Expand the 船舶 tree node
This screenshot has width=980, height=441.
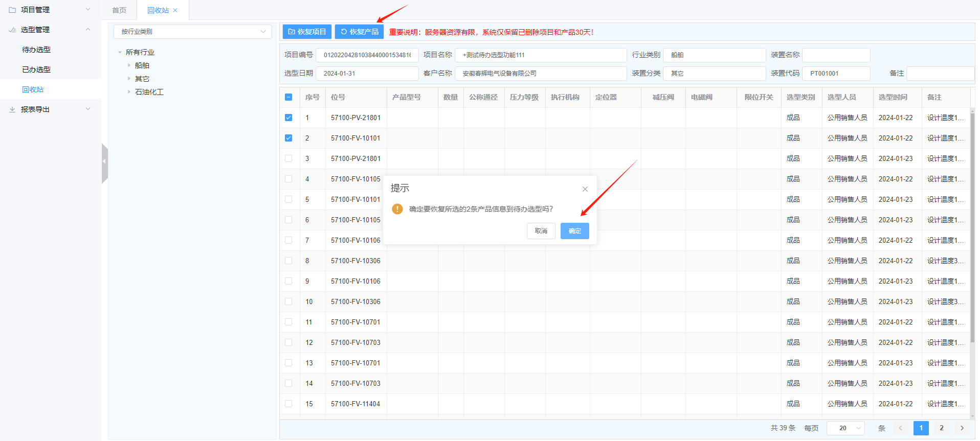click(129, 65)
